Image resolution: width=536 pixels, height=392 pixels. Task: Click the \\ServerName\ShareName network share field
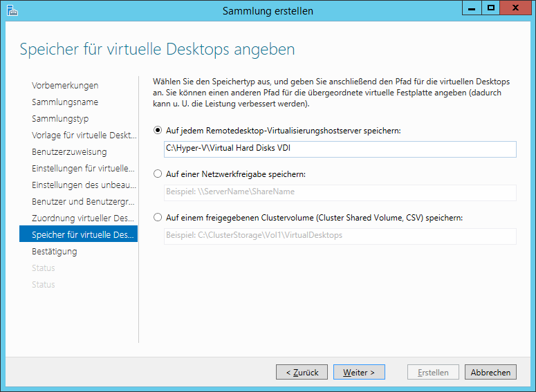click(340, 193)
